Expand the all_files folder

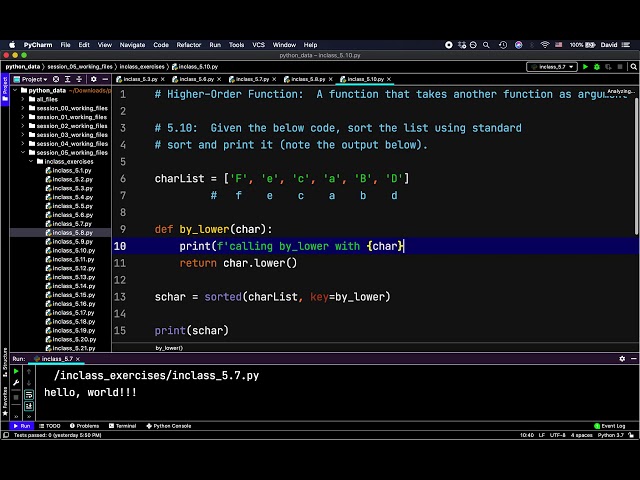point(23,99)
